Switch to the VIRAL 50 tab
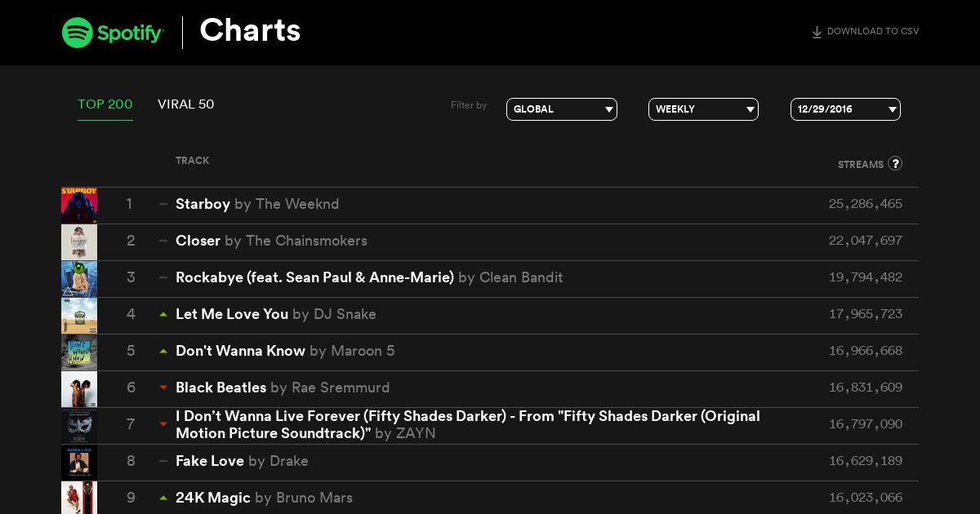The width and height of the screenshot is (980, 514). click(x=186, y=104)
